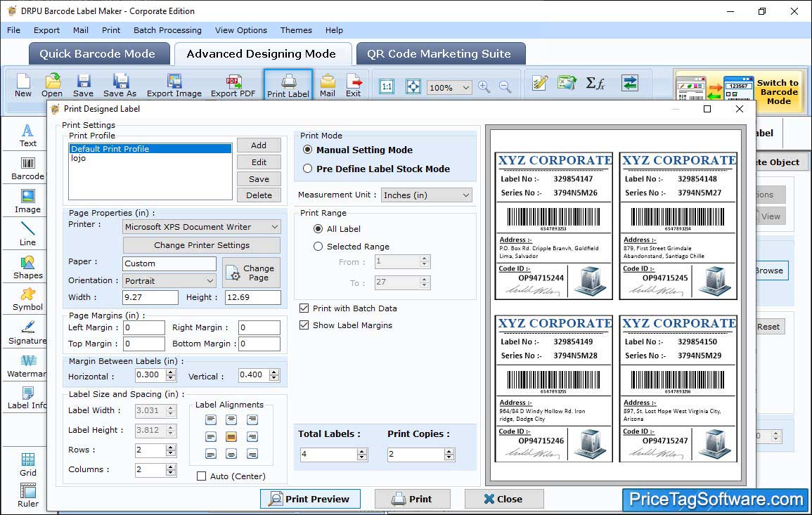Click Change Printer Settings button

pos(202,245)
